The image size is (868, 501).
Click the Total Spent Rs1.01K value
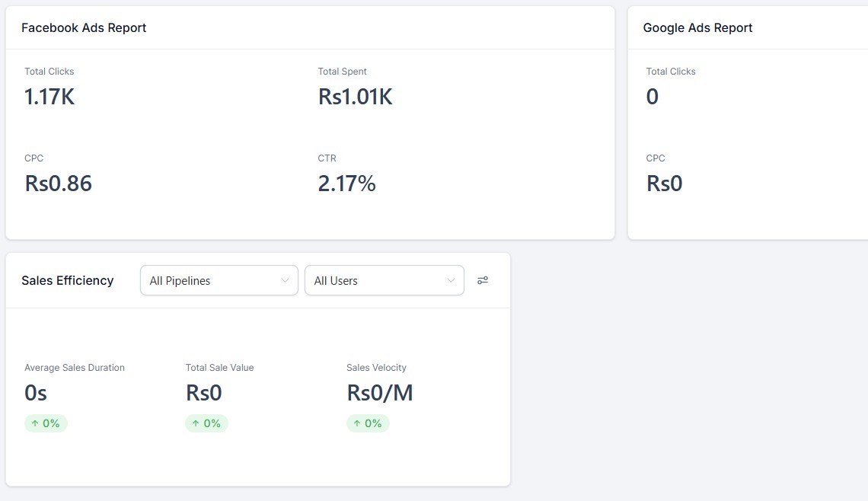point(355,97)
